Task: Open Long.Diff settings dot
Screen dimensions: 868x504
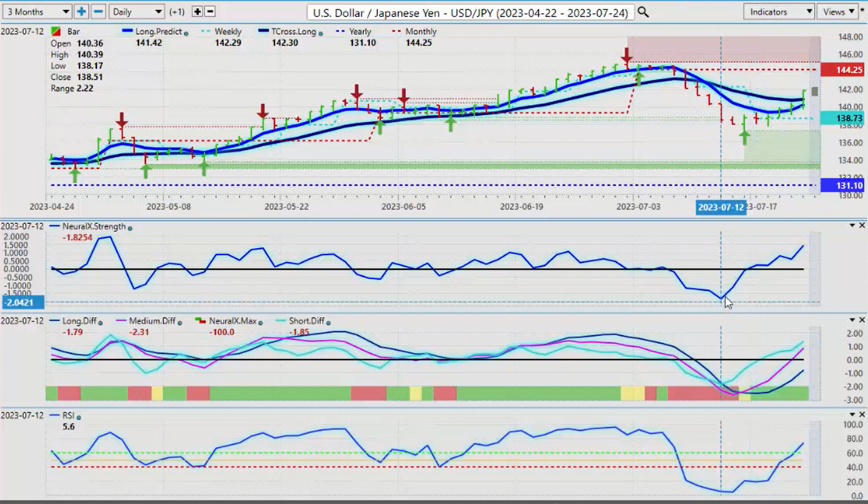Action: coord(100,323)
